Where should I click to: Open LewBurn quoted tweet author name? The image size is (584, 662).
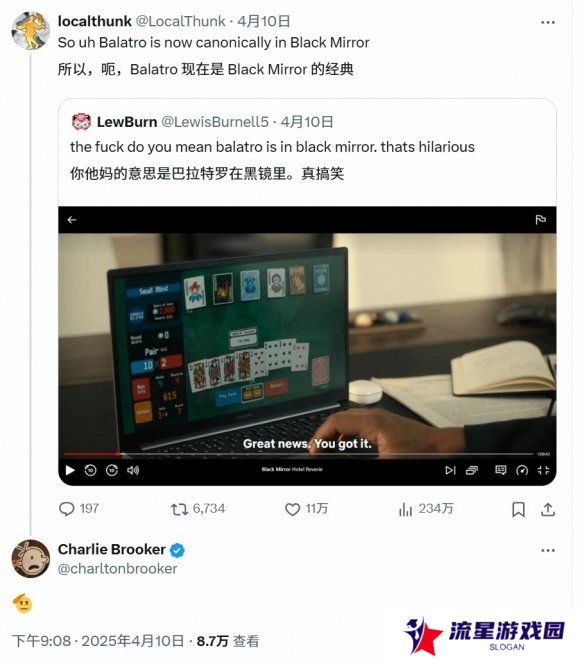pyautogui.click(x=127, y=122)
